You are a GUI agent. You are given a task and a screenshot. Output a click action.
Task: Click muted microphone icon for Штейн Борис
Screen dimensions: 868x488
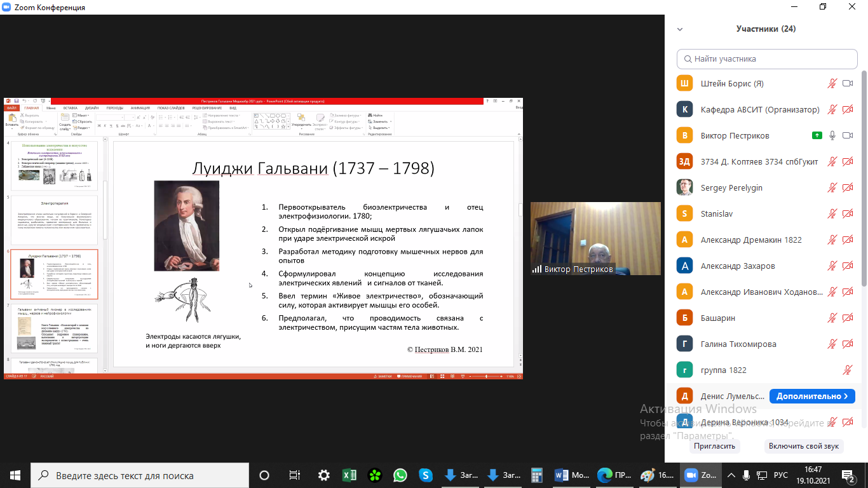832,83
